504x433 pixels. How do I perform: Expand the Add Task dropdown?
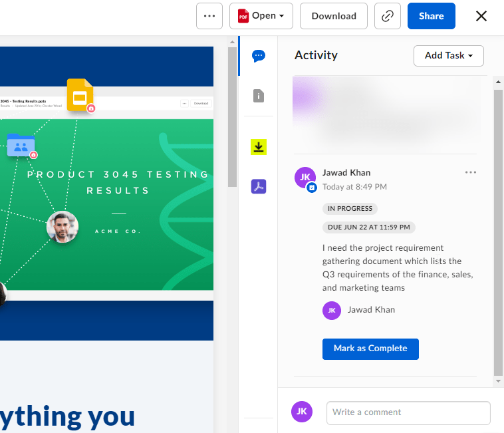point(448,56)
